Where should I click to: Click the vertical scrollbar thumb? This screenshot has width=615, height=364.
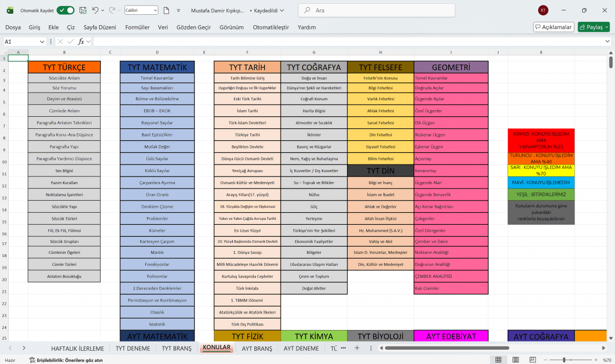611,62
